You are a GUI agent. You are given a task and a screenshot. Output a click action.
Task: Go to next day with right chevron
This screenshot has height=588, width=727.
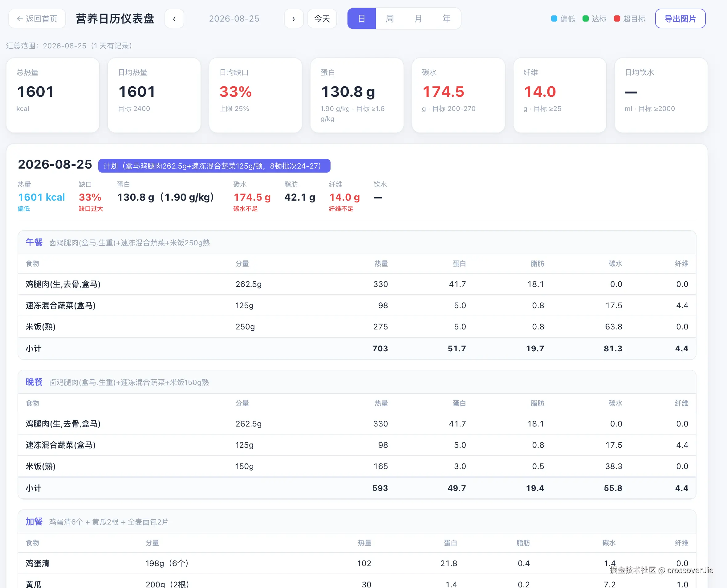coord(293,18)
